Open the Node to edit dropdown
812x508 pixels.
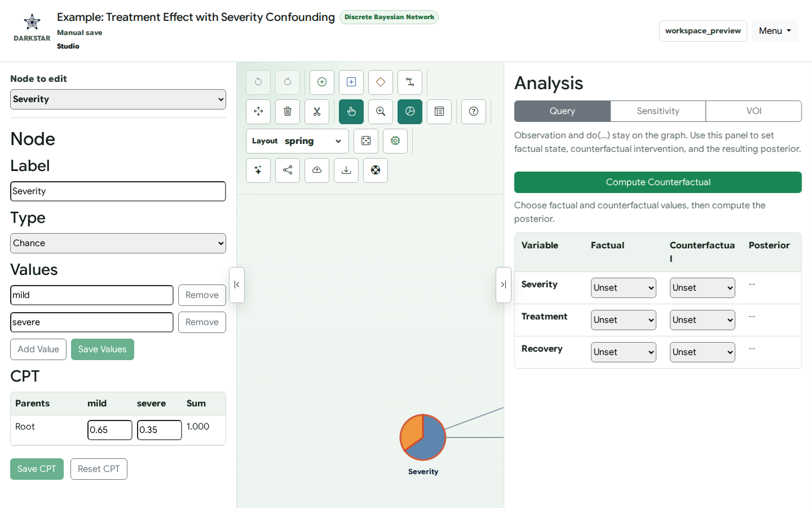coord(118,99)
